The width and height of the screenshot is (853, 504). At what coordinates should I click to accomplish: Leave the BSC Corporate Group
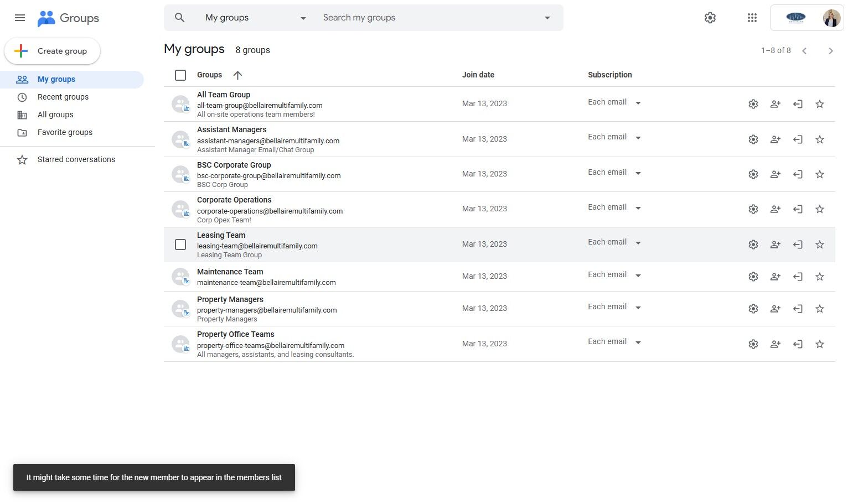coord(797,174)
